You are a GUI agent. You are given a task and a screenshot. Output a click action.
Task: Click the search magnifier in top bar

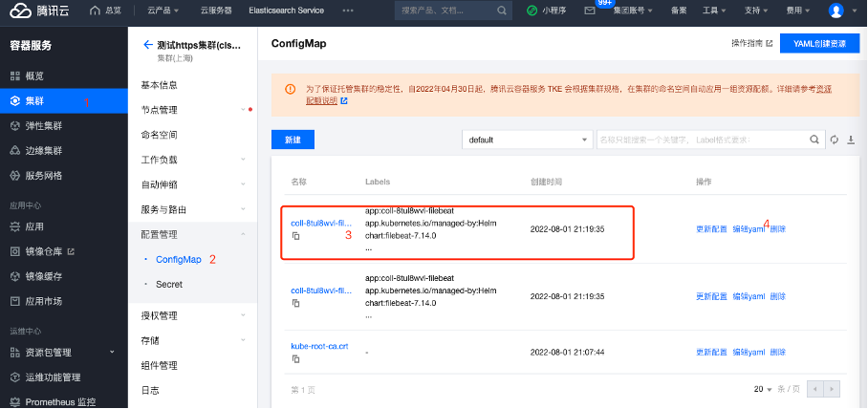point(501,11)
